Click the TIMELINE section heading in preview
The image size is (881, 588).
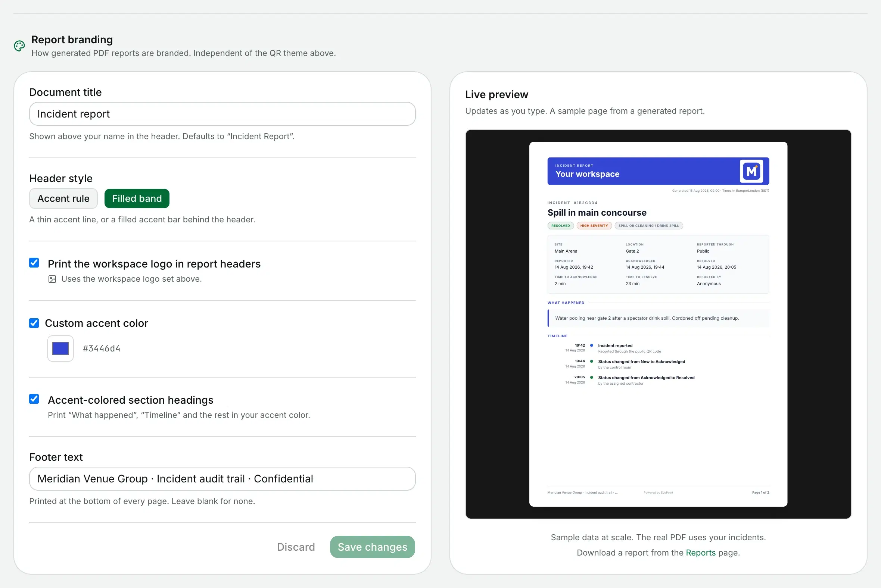tap(557, 336)
